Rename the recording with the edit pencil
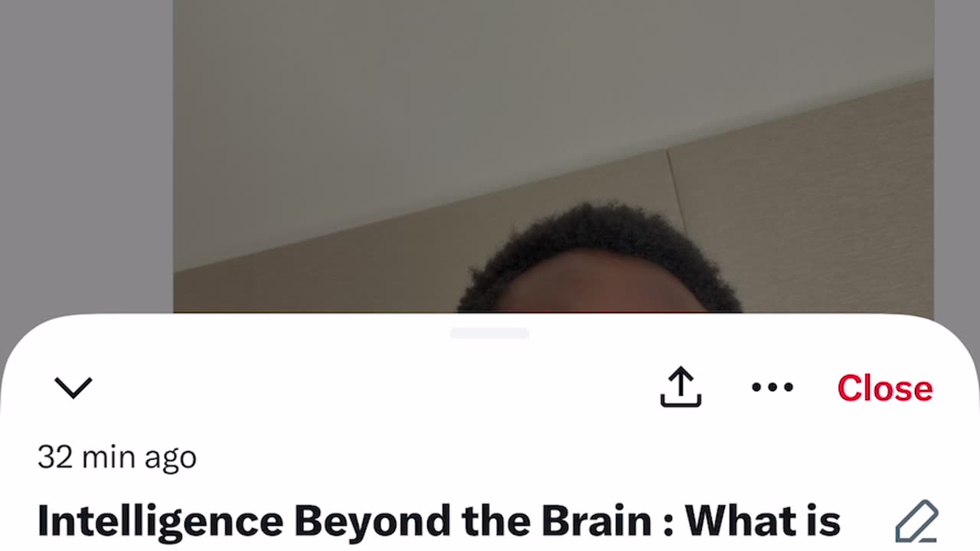The image size is (980, 551). click(916, 522)
